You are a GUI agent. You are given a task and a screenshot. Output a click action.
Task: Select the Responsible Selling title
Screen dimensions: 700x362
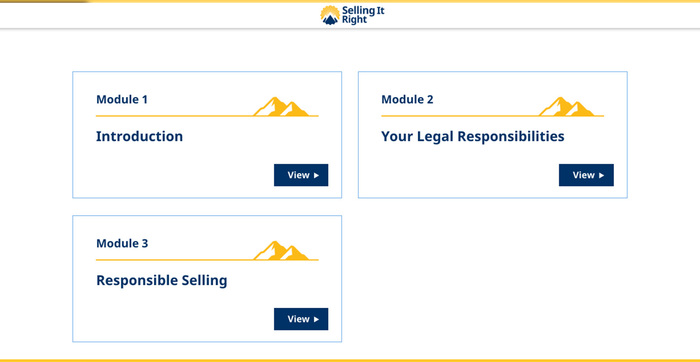(162, 281)
